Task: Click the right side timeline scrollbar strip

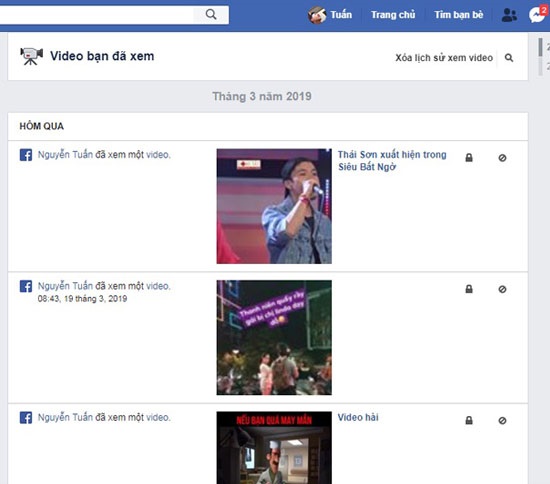Action: [541, 56]
